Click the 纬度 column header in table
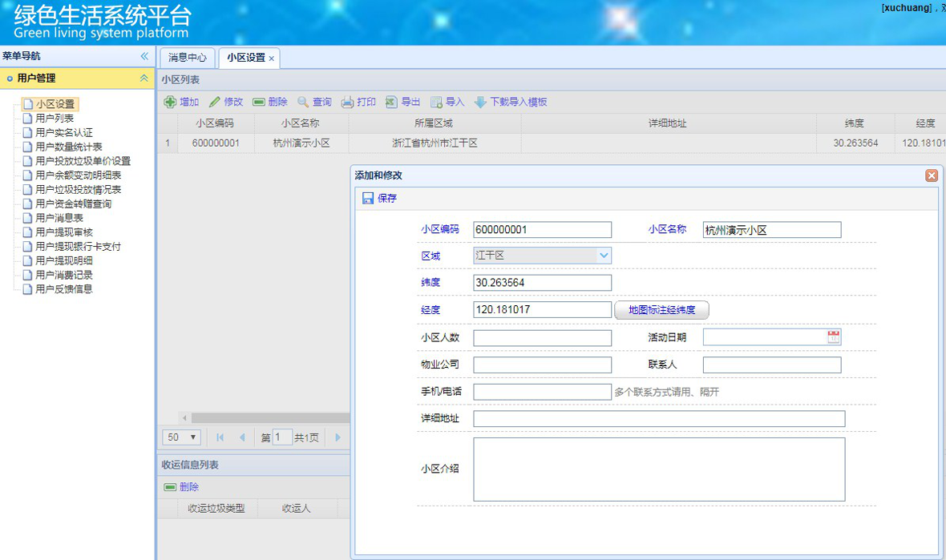The image size is (946, 560). coord(855,123)
